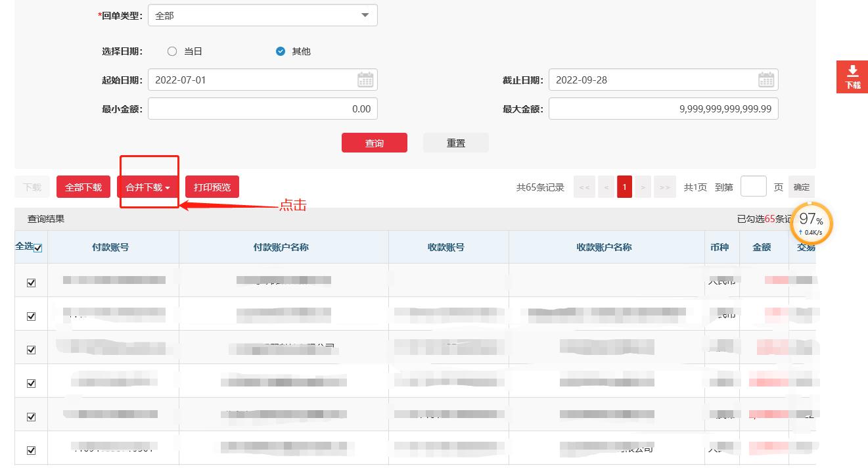Select page 1 in the pagination bar
868x468 pixels.
pos(624,187)
